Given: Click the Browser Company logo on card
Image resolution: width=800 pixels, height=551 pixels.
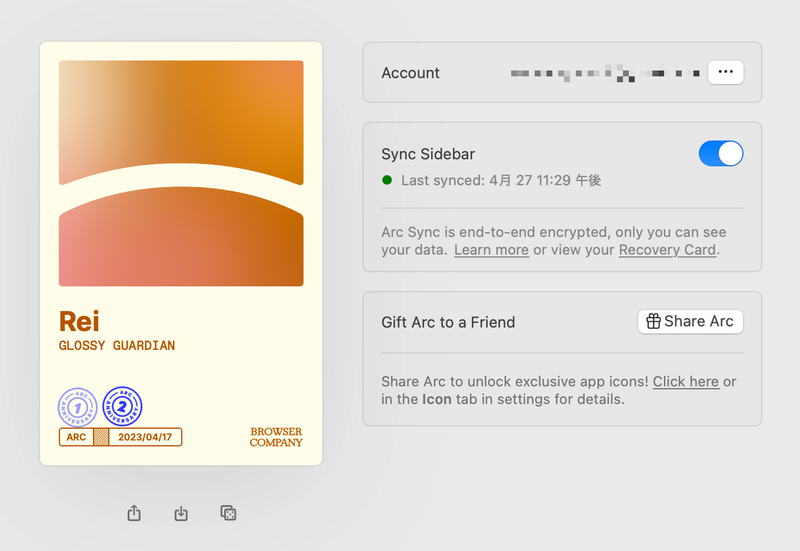Looking at the screenshot, I should click(276, 437).
